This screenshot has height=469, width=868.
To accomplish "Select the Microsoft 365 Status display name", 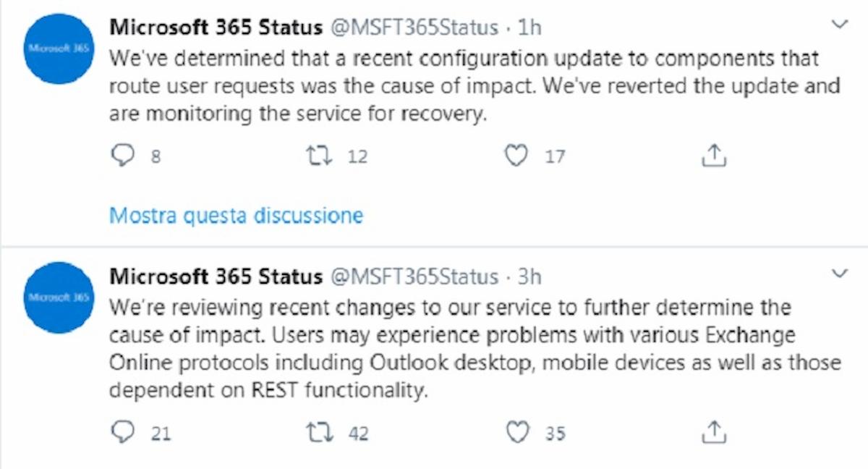I will click(x=216, y=27).
